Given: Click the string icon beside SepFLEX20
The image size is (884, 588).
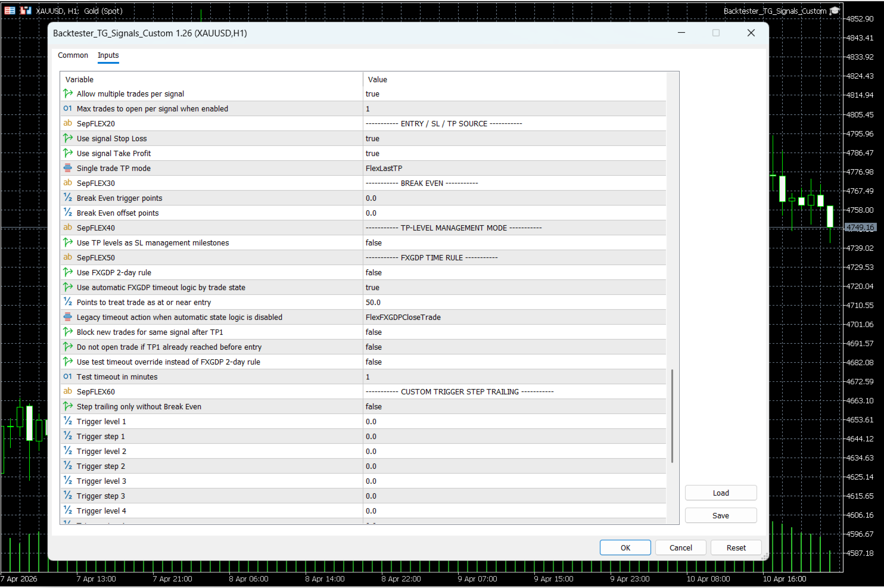Looking at the screenshot, I should coord(68,123).
